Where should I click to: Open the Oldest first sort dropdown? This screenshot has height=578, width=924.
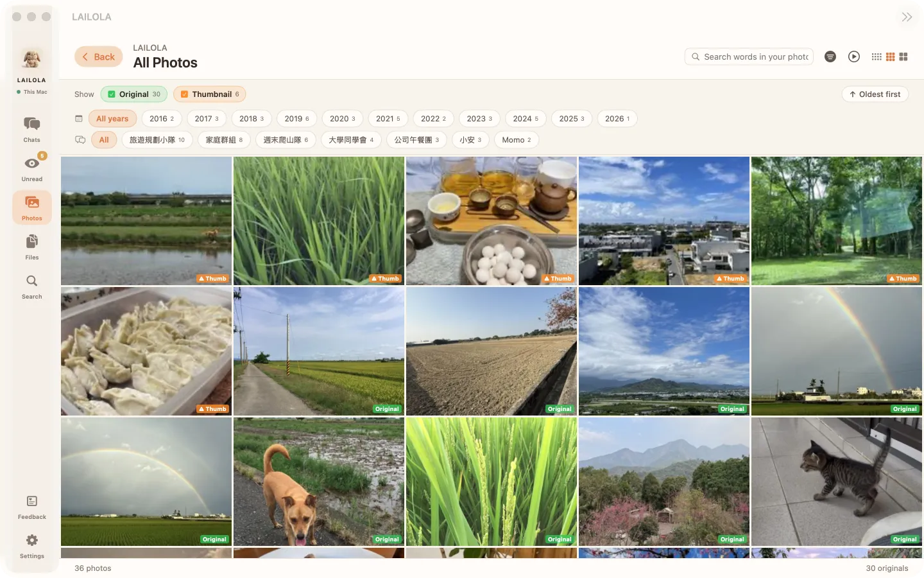[875, 94]
